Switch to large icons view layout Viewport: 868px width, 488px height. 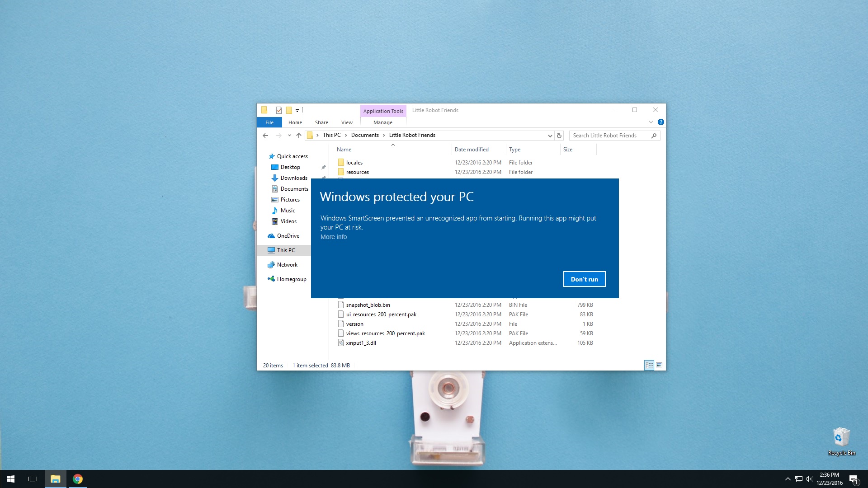click(x=659, y=365)
